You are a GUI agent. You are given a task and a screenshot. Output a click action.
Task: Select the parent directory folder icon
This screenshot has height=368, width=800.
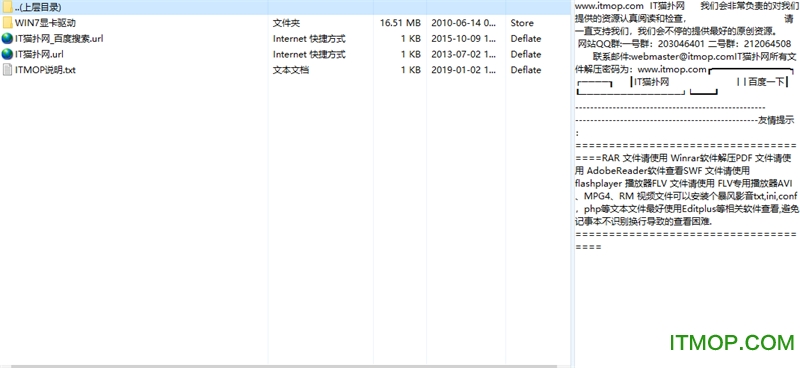(x=7, y=7)
